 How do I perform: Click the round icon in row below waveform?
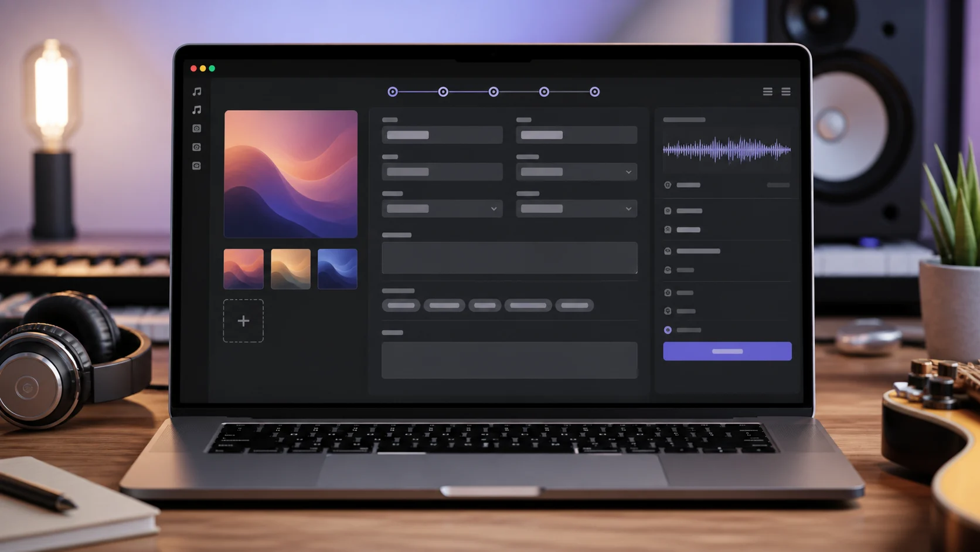(x=668, y=185)
